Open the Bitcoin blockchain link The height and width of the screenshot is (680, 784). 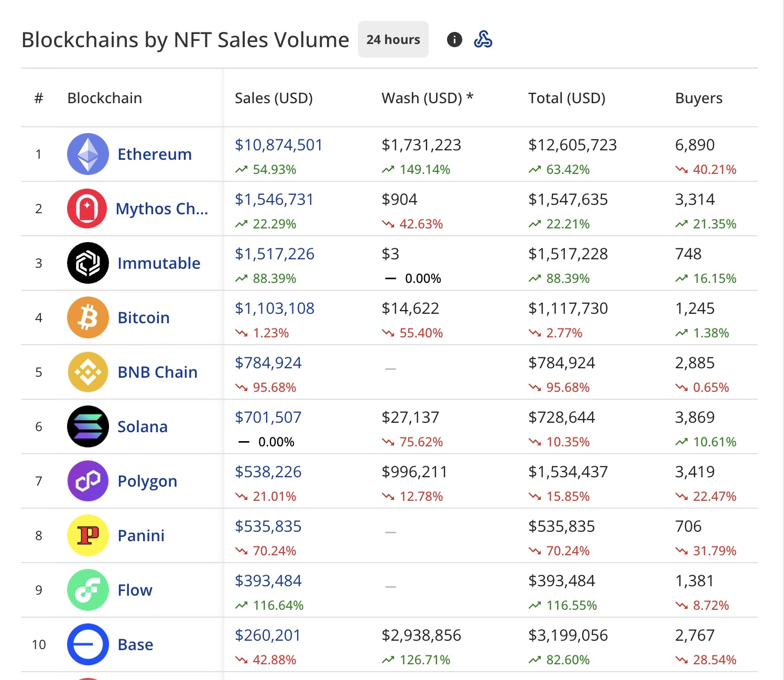[144, 317]
